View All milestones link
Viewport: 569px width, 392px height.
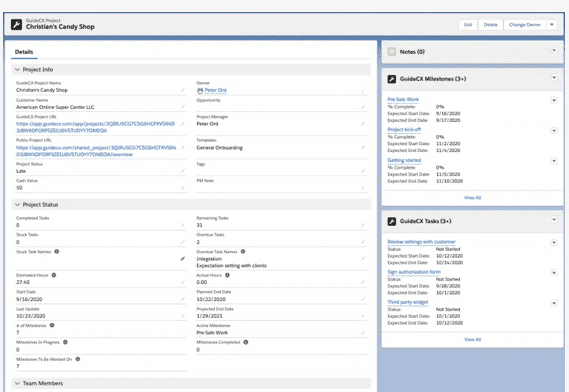472,198
